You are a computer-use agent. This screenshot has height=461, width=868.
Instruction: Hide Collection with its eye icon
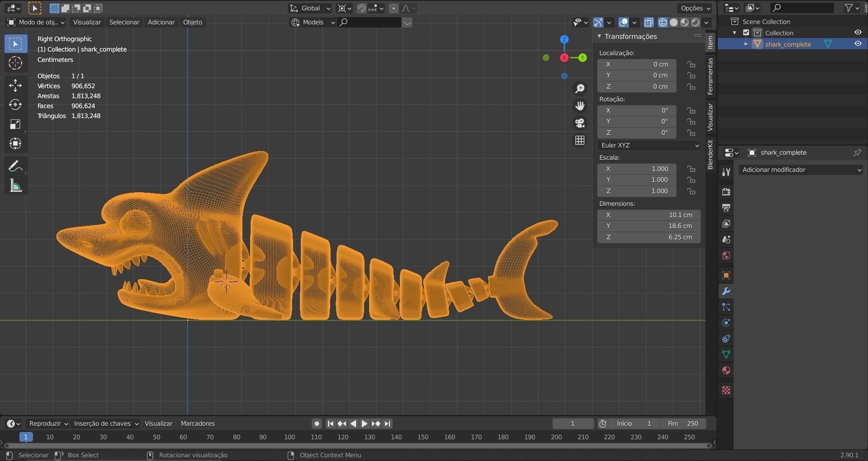coord(858,33)
